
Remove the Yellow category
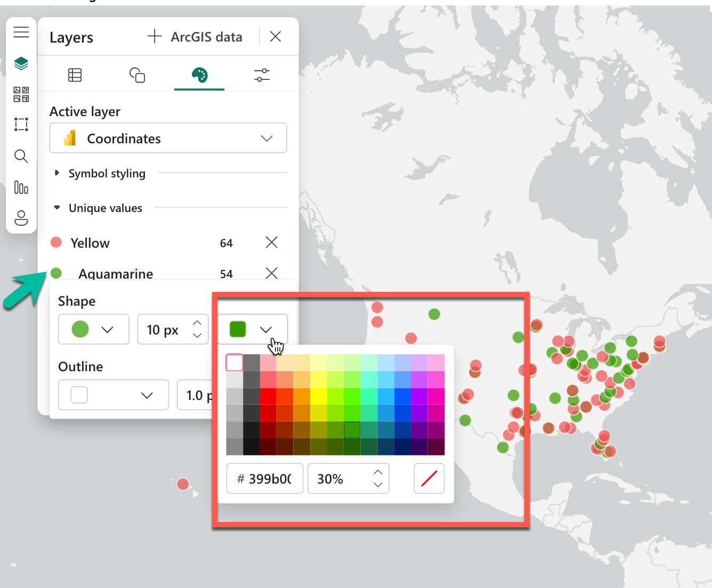271,242
